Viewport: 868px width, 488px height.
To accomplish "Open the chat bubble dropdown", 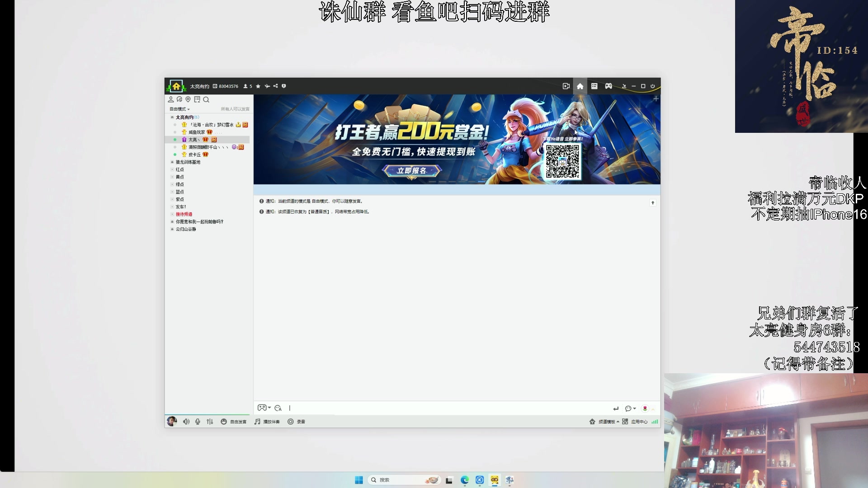I will (x=630, y=408).
